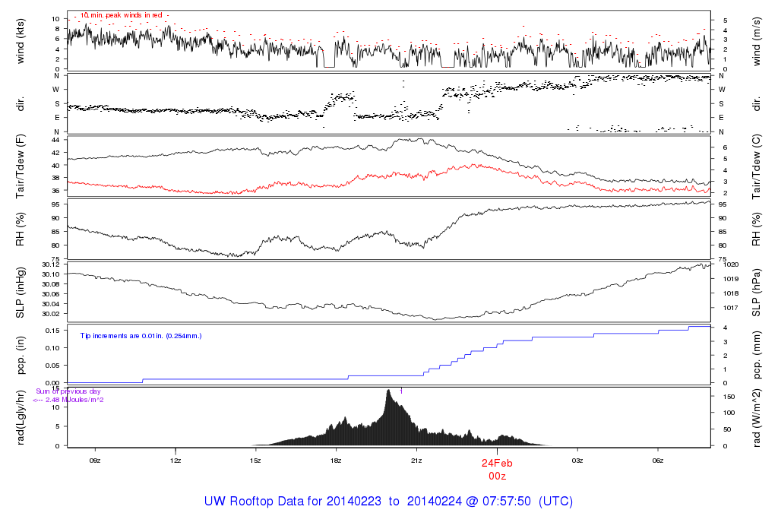Click the '8' tick on wind (kts) axis
The image size is (778, 532).
pyautogui.click(x=58, y=29)
